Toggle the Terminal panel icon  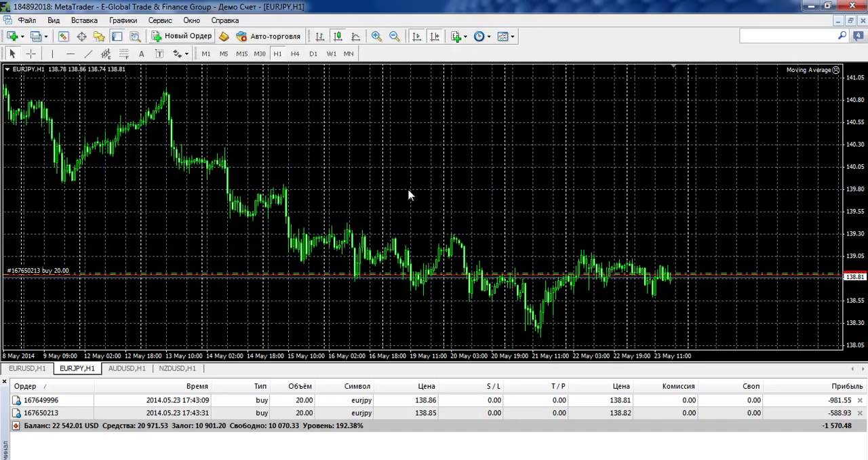coord(117,37)
